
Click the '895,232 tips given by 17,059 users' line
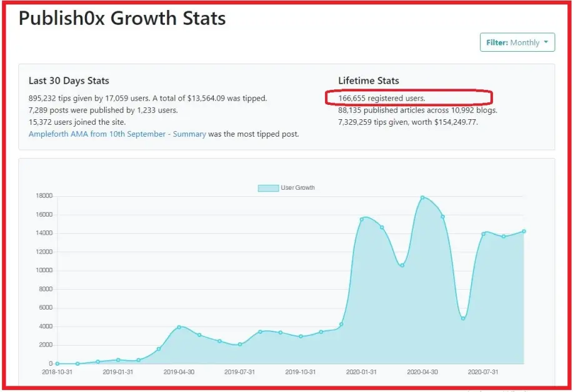[147, 98]
